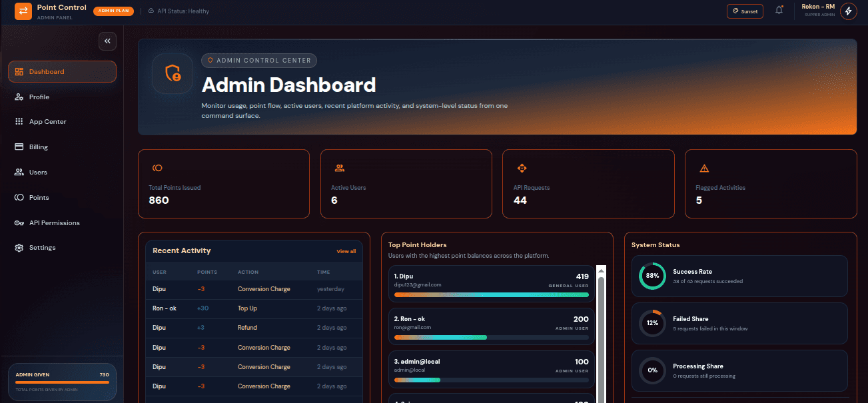
Task: Open Points in the sidebar
Action: tap(62, 198)
